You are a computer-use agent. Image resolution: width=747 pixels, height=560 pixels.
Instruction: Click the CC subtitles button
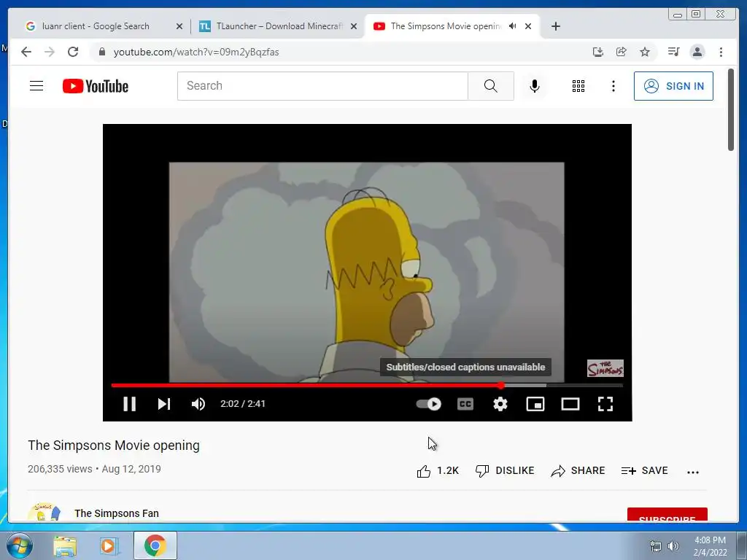pos(465,404)
